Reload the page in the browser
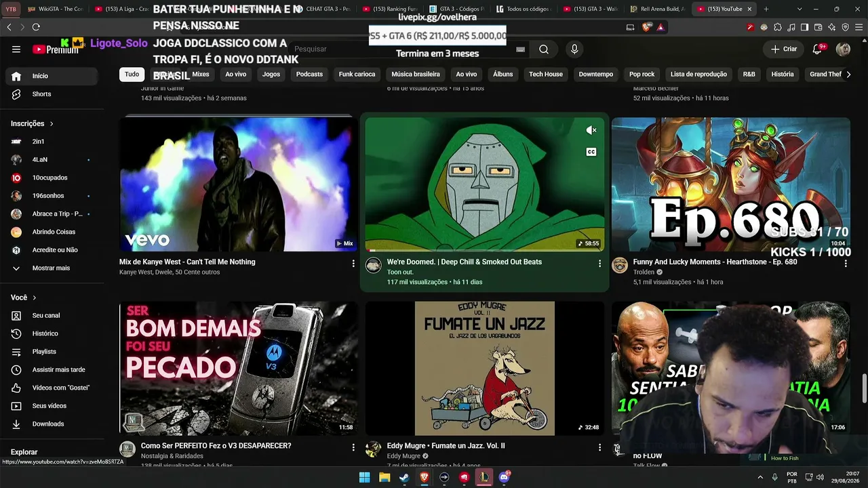 tap(36, 27)
